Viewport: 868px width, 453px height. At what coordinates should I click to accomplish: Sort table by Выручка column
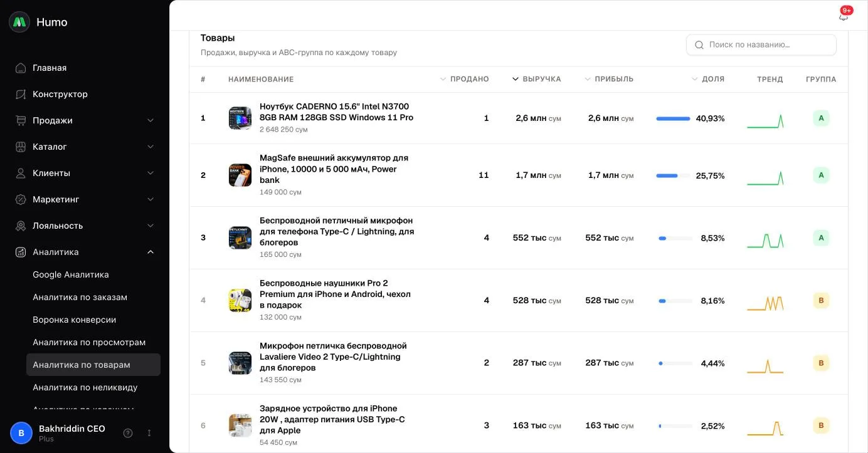coord(537,79)
